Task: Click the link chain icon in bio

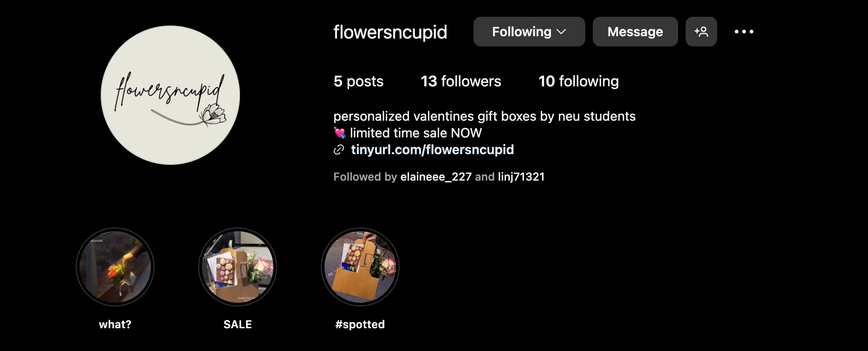Action: [x=339, y=149]
